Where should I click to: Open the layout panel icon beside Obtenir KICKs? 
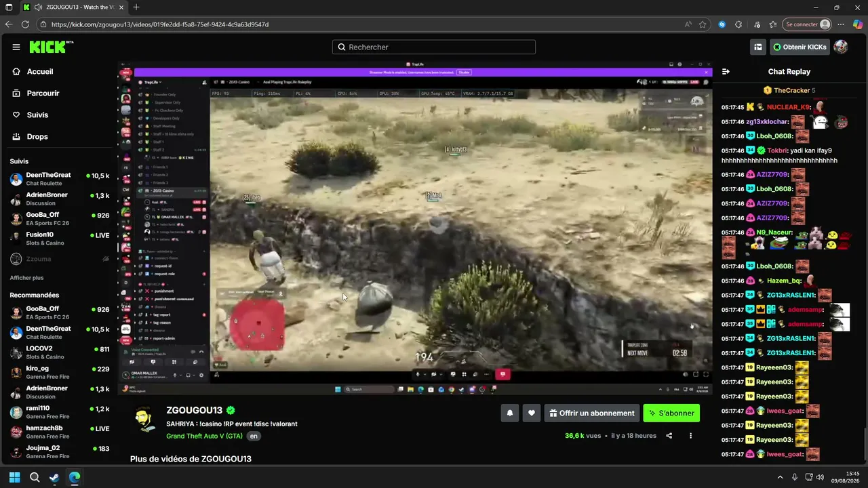[758, 47]
